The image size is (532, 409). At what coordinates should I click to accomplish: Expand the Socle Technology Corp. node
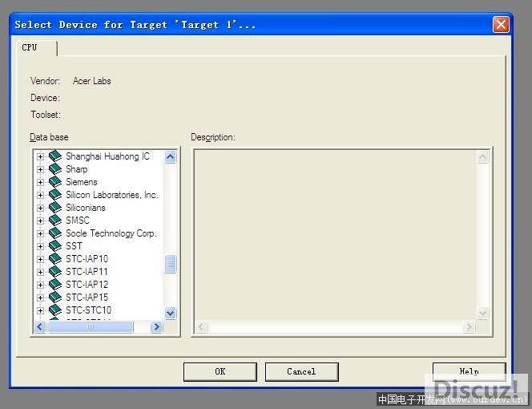[40, 233]
